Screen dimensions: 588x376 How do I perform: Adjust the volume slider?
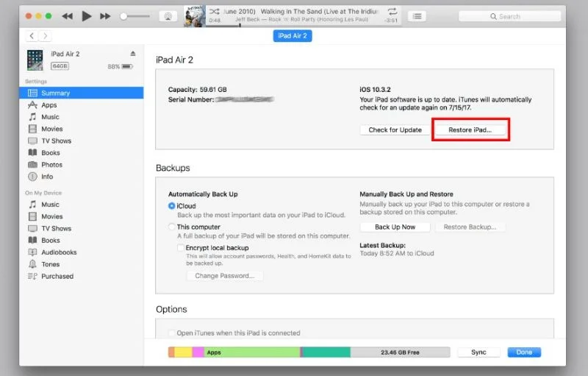135,16
